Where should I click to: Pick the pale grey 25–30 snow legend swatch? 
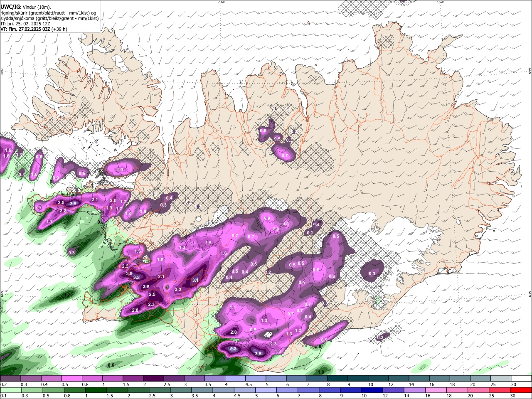501,379
